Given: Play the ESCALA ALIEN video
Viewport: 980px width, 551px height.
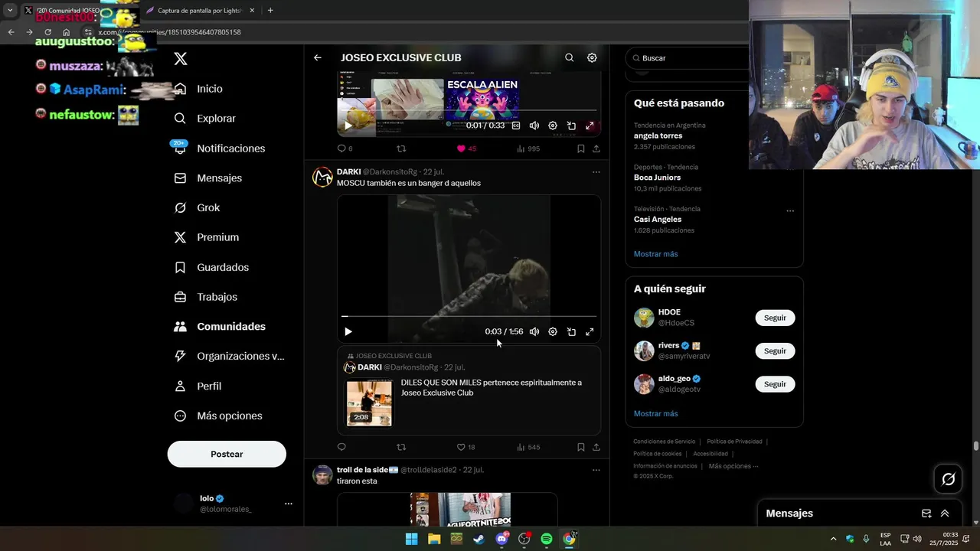Looking at the screenshot, I should [x=348, y=126].
